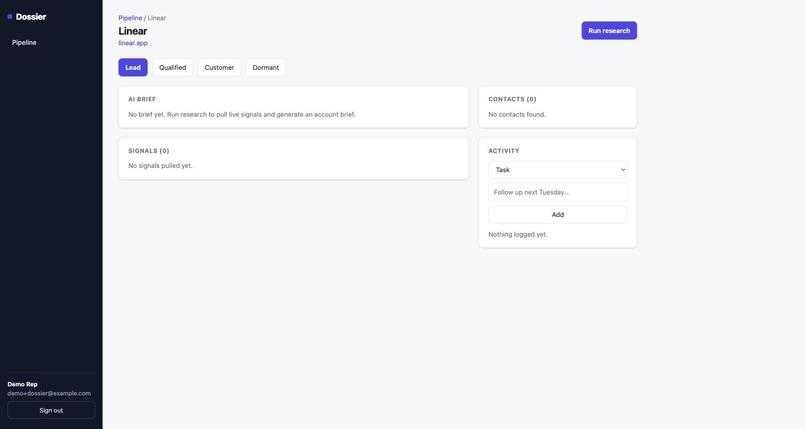Click 'Linear' breadcrumb text
Screen dimensions: 806x429
point(157,18)
